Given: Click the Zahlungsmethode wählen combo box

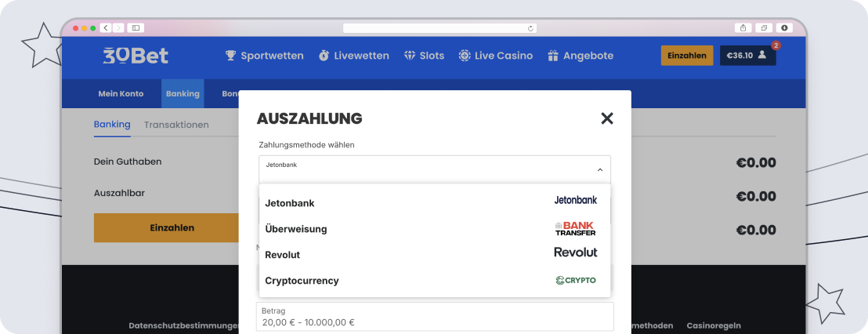Looking at the screenshot, I should click(x=435, y=169).
